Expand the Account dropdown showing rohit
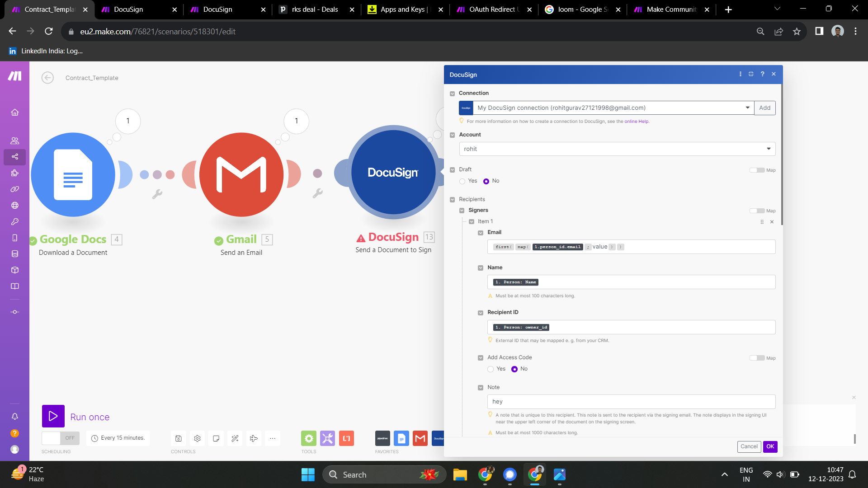 click(617, 149)
